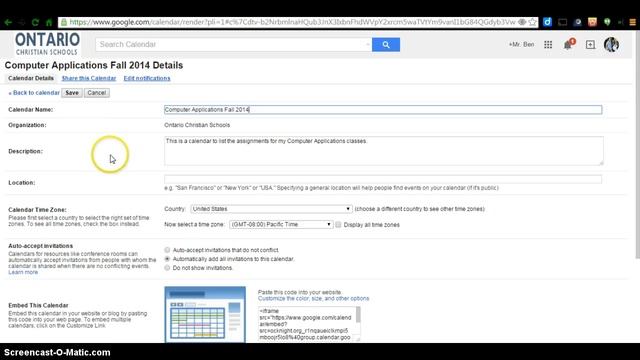This screenshot has height=360, width=640.
Task: Check 'Display all time zones' box
Action: click(338, 224)
